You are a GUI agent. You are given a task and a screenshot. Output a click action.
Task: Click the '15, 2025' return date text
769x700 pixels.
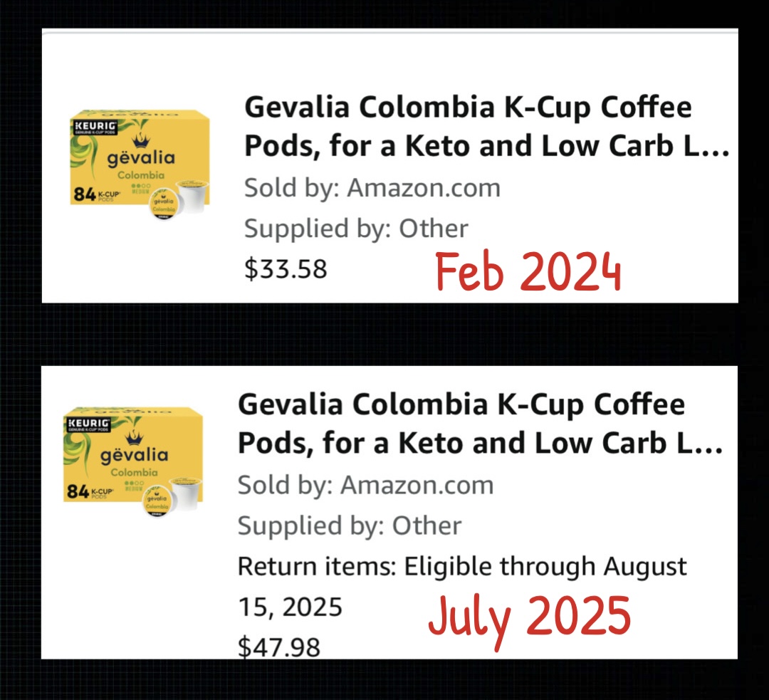point(290,607)
